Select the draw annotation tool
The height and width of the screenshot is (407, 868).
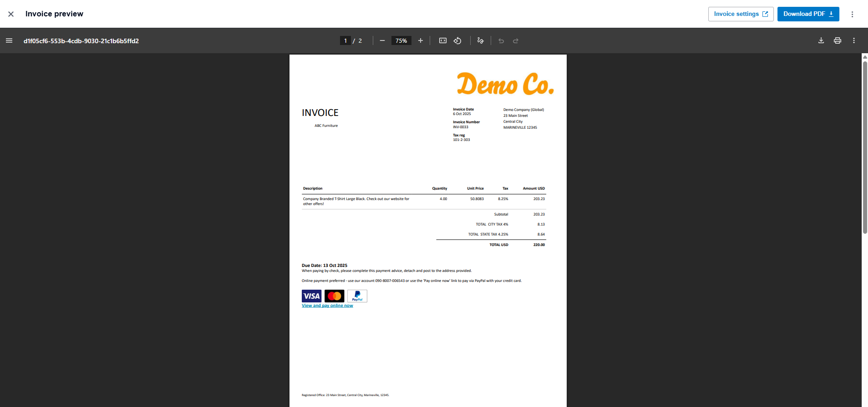coord(480,40)
